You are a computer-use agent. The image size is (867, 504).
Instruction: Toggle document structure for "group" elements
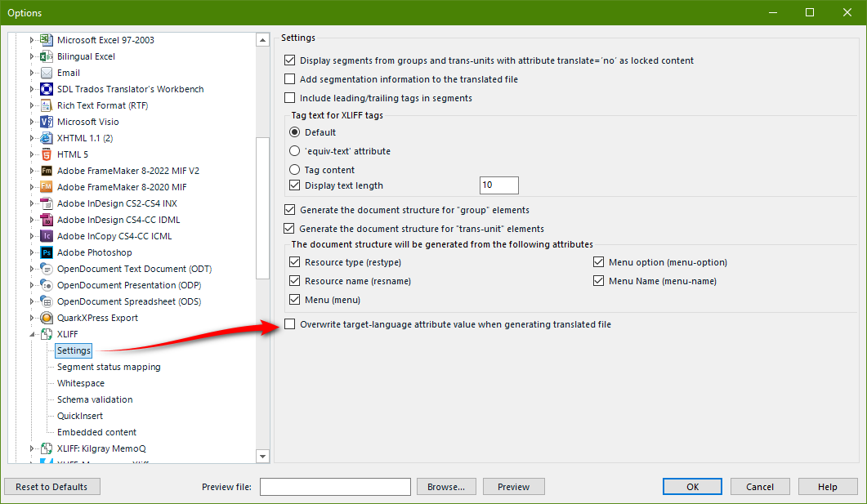pos(289,209)
